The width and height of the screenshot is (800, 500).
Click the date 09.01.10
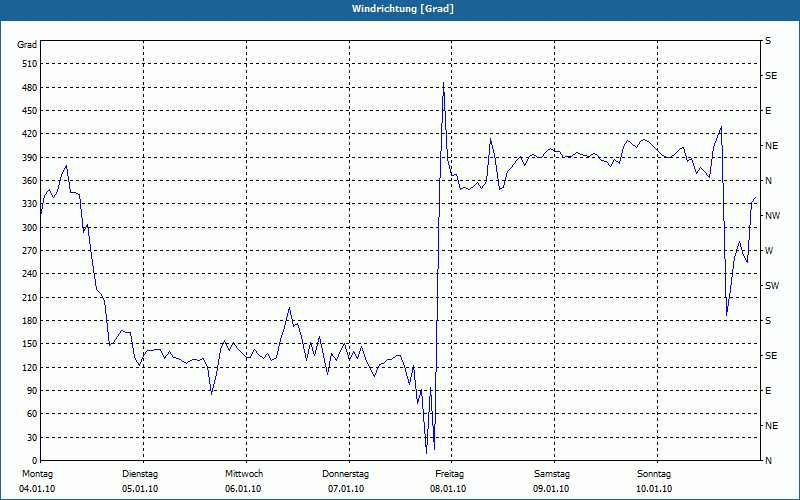(551, 489)
